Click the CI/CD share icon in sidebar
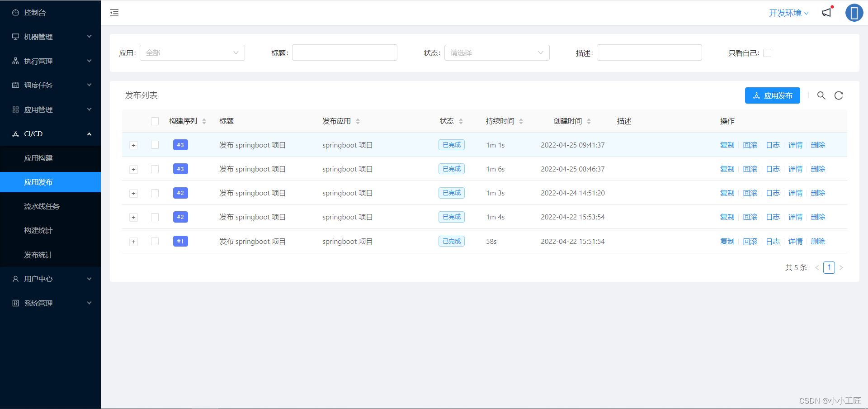The image size is (868, 409). (15, 133)
